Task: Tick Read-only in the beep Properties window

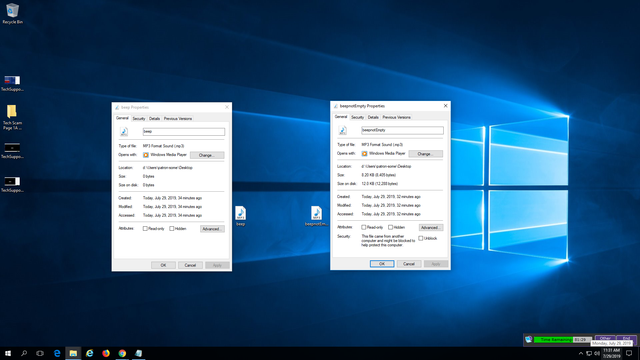Action: pos(145,229)
